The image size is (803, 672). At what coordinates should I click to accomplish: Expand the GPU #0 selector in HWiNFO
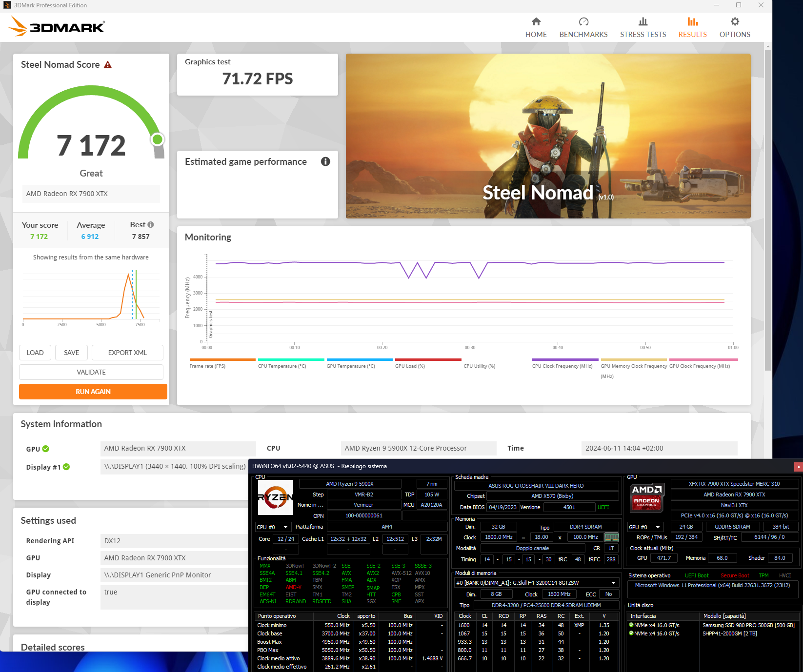click(x=645, y=527)
